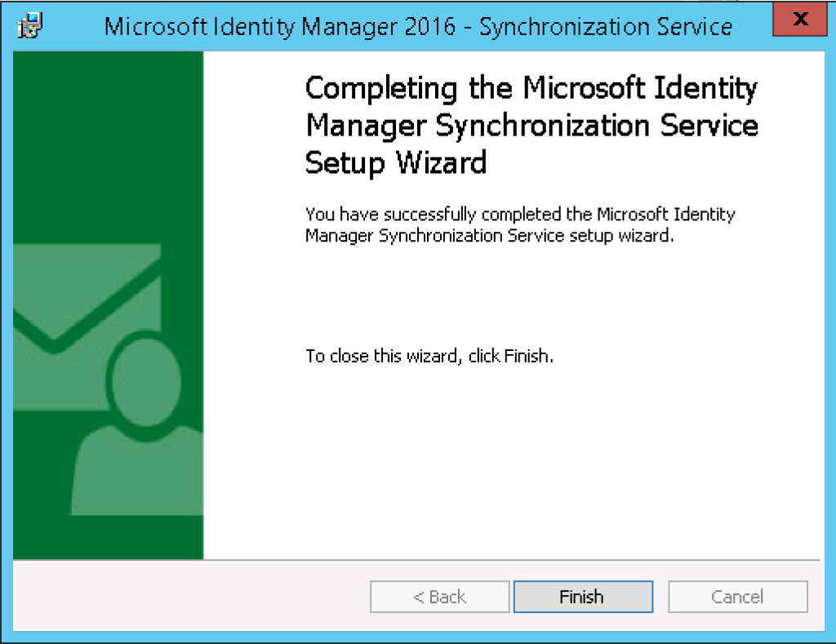Click the disabled Cancel button

click(x=737, y=597)
